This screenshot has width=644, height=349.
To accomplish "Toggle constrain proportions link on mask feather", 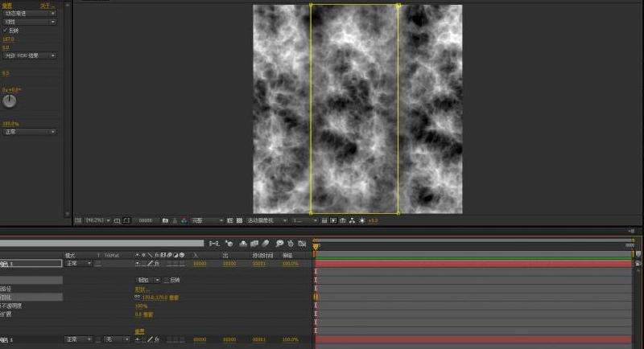I will pos(137,297).
